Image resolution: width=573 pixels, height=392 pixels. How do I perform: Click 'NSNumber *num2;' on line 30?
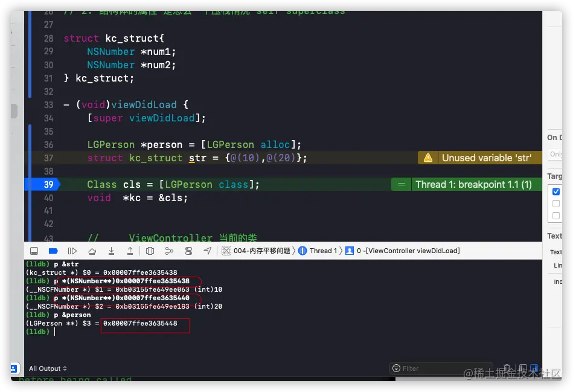(131, 65)
